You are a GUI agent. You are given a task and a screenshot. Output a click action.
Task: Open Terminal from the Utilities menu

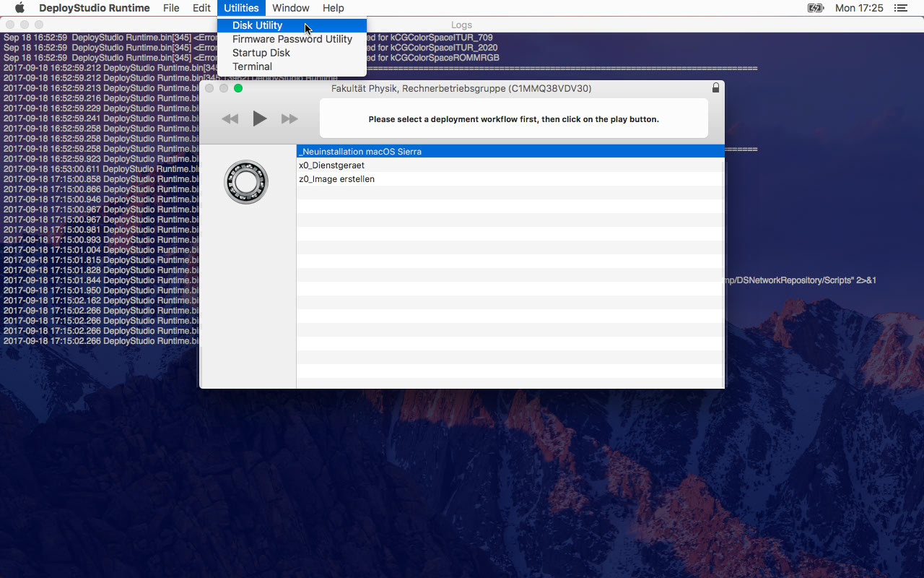tap(292, 66)
